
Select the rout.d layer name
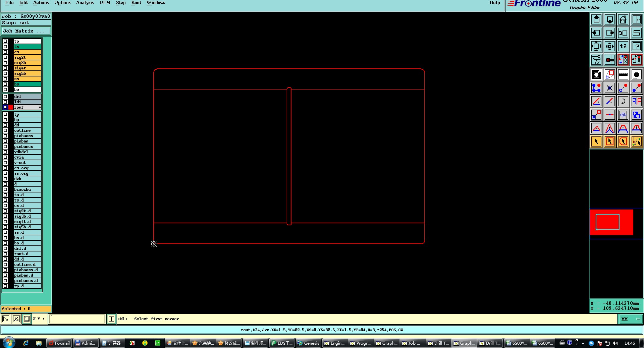(x=27, y=254)
